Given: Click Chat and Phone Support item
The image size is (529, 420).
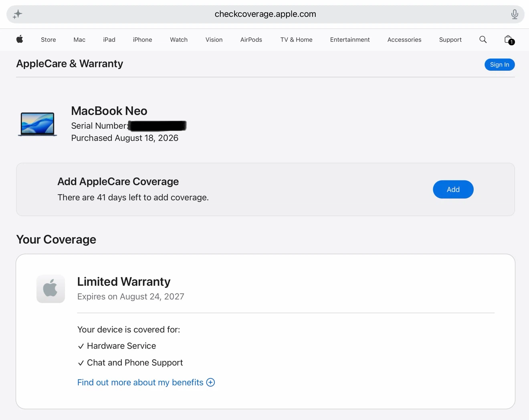Looking at the screenshot, I should (x=130, y=363).
